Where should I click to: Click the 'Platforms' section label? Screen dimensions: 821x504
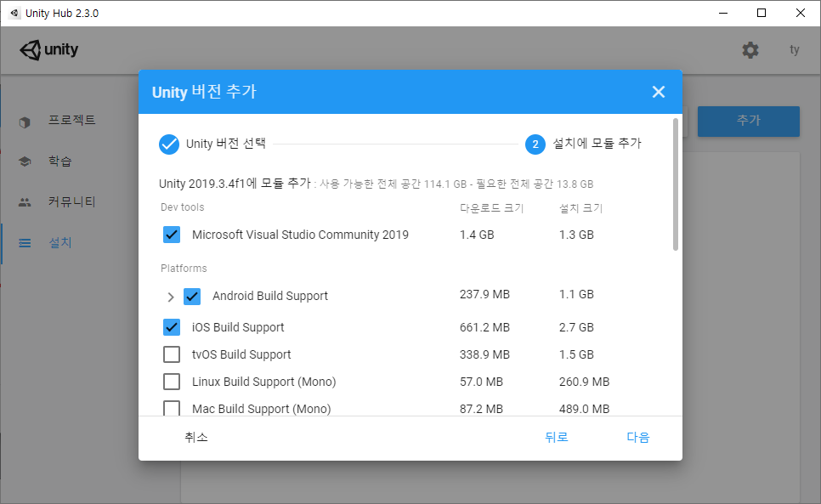(184, 269)
